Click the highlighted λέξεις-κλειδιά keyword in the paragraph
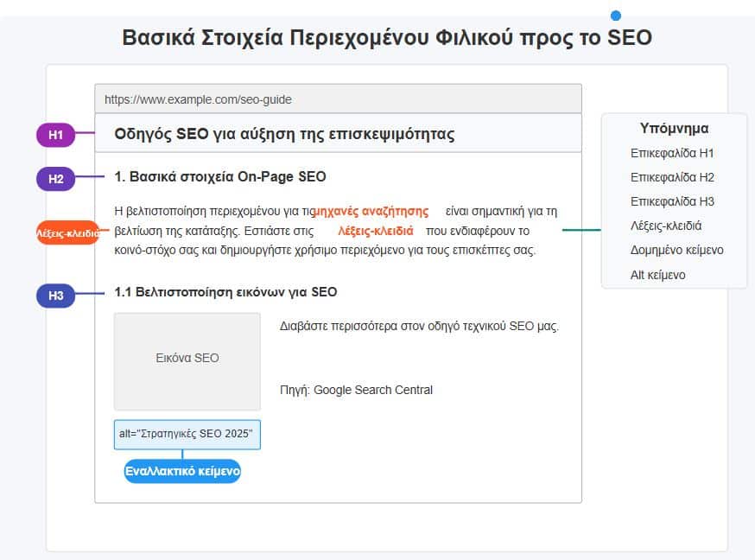 (375, 231)
